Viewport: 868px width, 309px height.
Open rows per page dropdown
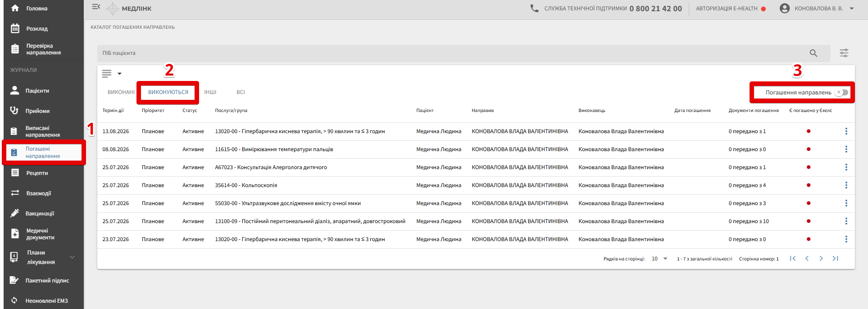click(659, 259)
